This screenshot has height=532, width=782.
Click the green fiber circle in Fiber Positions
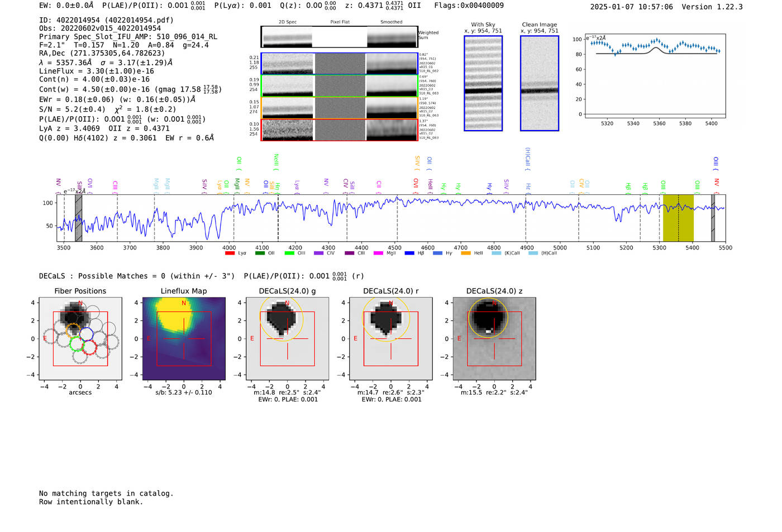click(77, 343)
